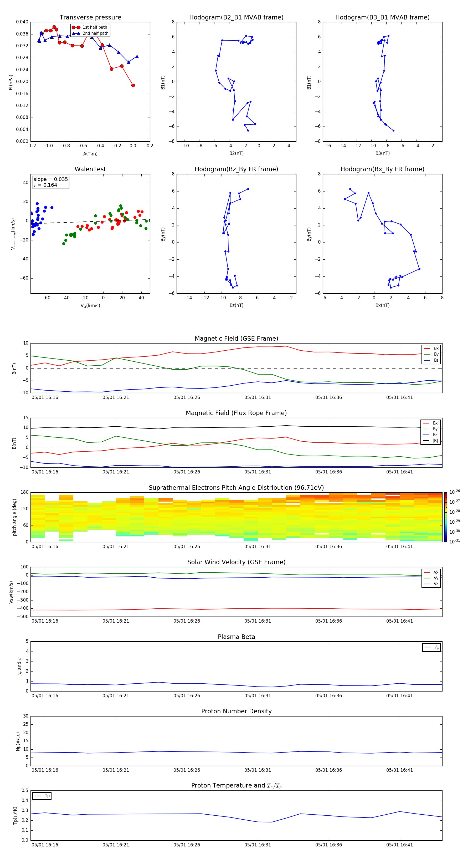Viewport: 473px width, 868px height.
Task: Click the 'Hodogram(B3_B1 MVAB frame)' title
Action: tap(382, 18)
